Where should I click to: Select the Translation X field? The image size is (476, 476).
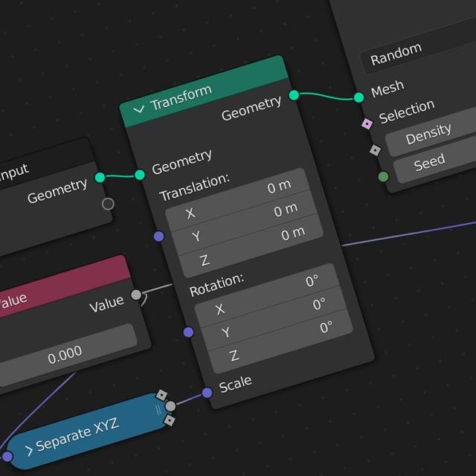(238, 201)
